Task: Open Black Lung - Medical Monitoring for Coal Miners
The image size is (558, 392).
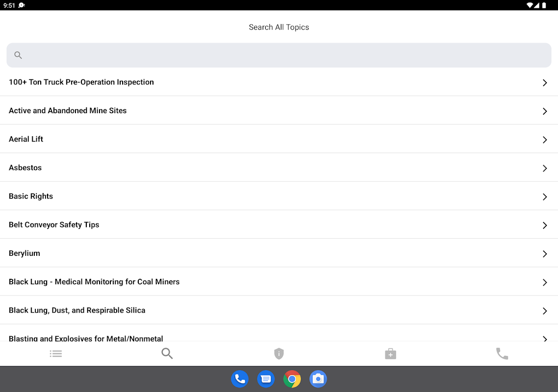Action: pos(279,281)
